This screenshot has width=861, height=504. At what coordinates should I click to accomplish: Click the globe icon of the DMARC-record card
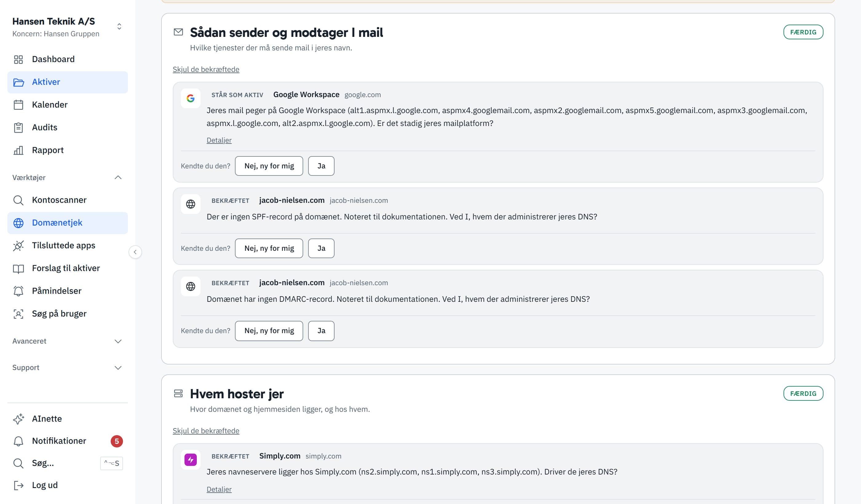tap(190, 286)
